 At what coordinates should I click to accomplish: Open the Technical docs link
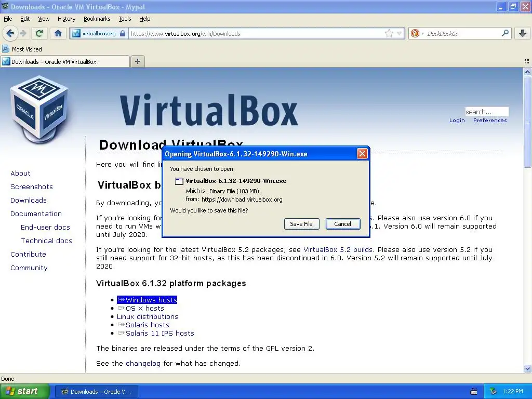pos(46,241)
